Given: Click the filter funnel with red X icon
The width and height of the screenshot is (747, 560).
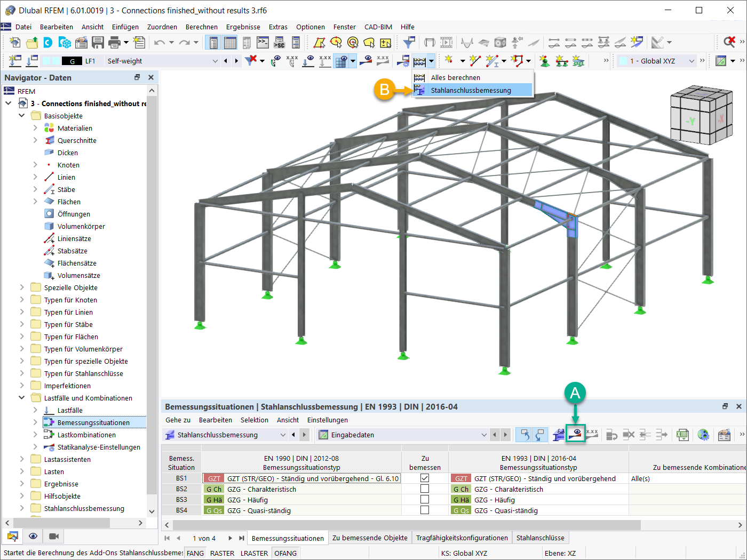Looking at the screenshot, I should pos(250,61).
